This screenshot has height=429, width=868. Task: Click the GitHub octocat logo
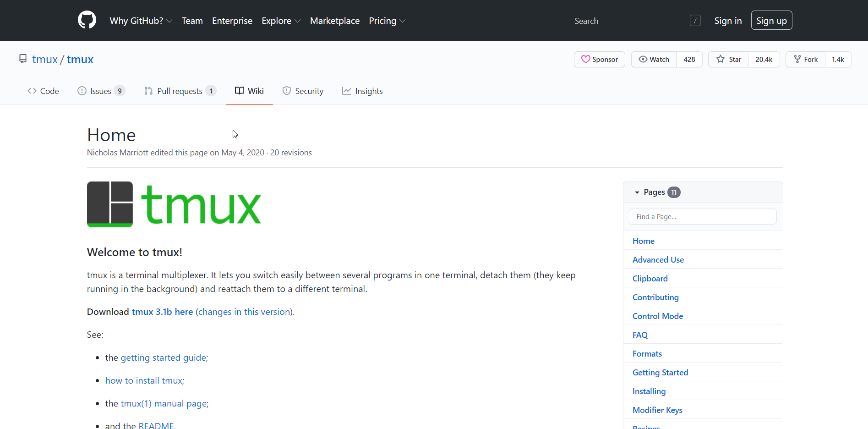(x=87, y=20)
